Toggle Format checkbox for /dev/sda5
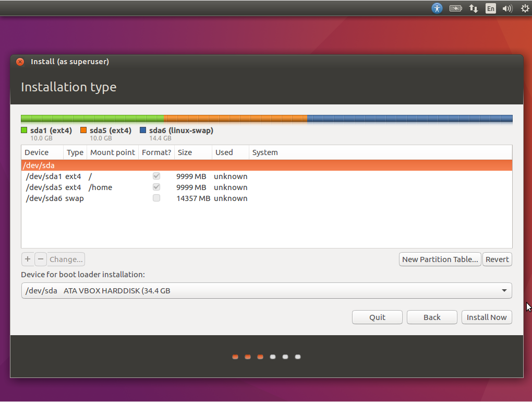Image resolution: width=532 pixels, height=402 pixels. [x=156, y=187]
